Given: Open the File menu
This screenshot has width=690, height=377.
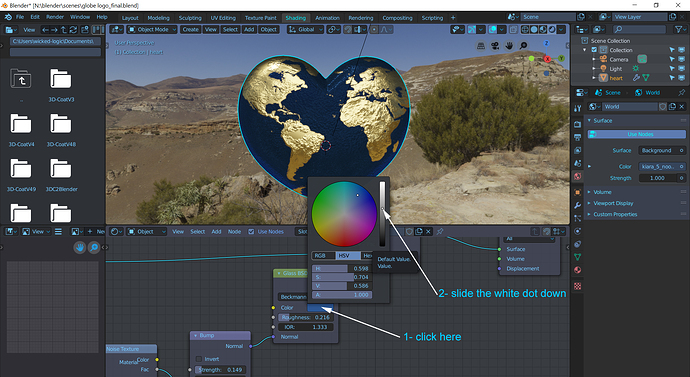Looking at the screenshot, I should pyautogui.click(x=20, y=17).
